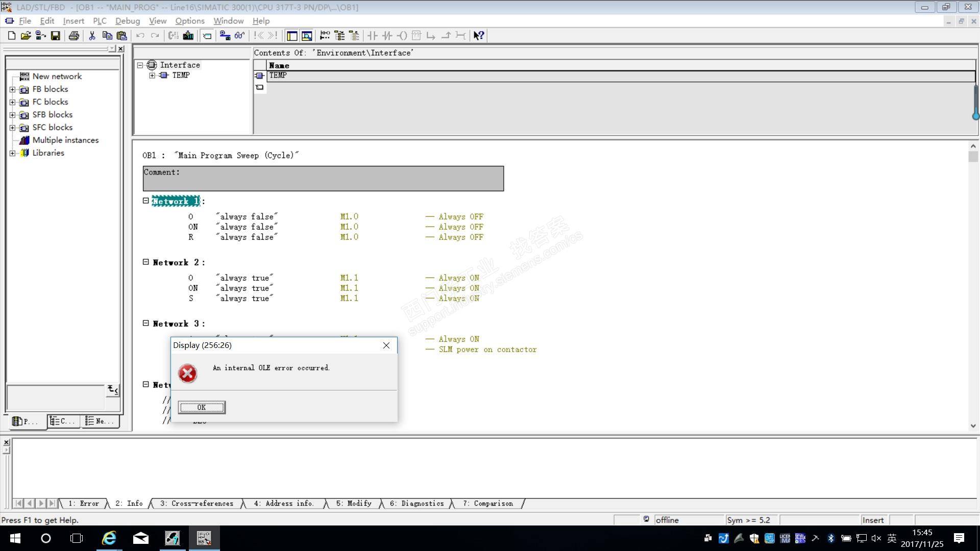
Task: Click the context help arrow icon
Action: click(x=478, y=36)
